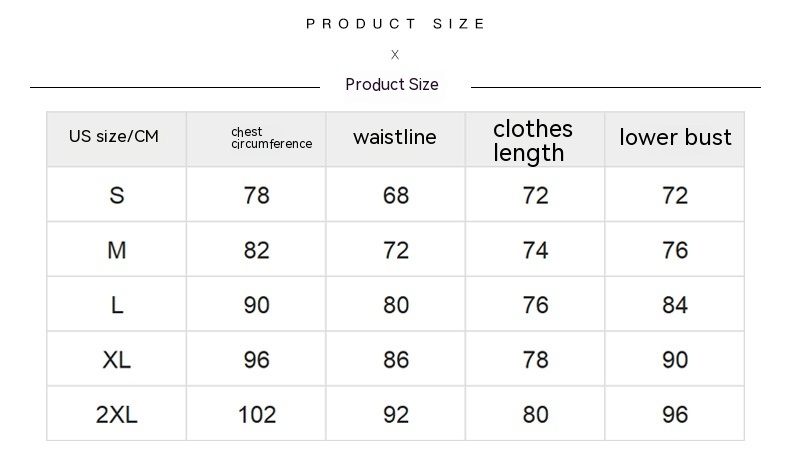Click the S size row label

click(117, 195)
